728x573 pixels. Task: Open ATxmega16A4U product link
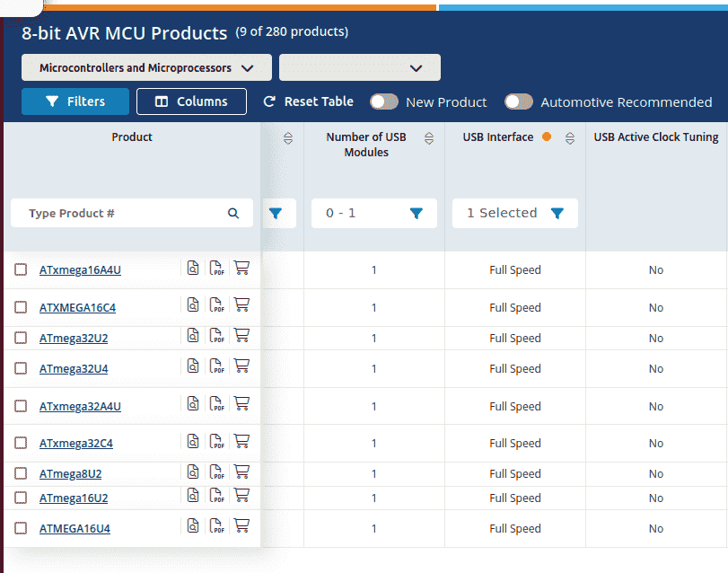pyautogui.click(x=80, y=269)
